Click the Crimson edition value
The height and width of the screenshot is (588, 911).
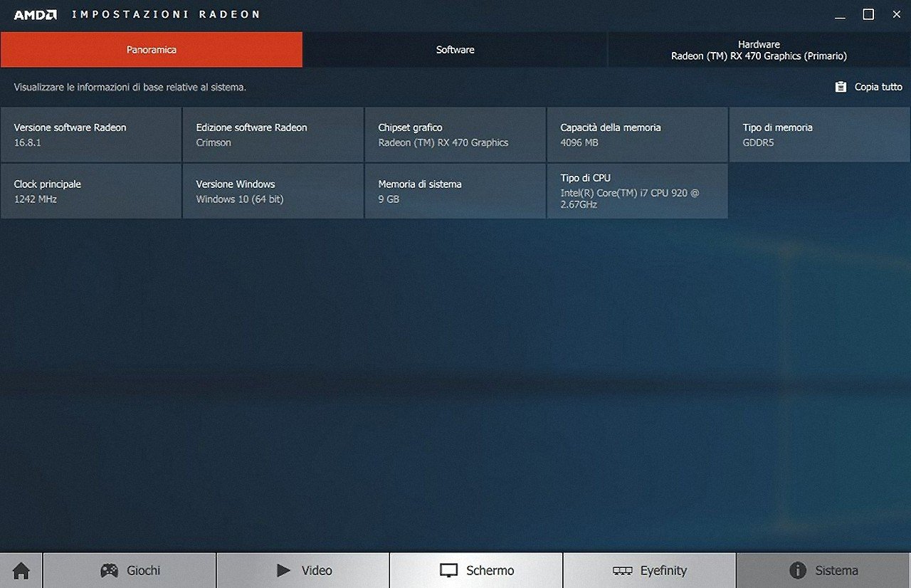214,142
